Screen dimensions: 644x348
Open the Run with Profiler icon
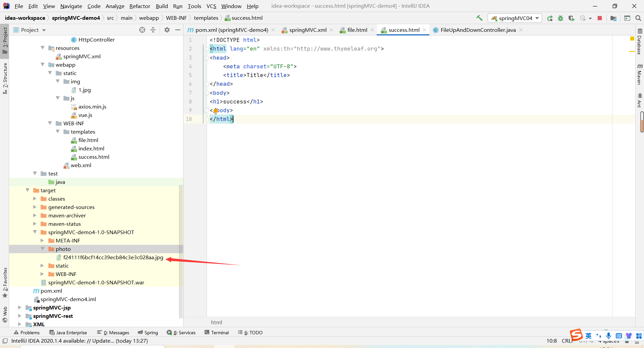tap(583, 18)
